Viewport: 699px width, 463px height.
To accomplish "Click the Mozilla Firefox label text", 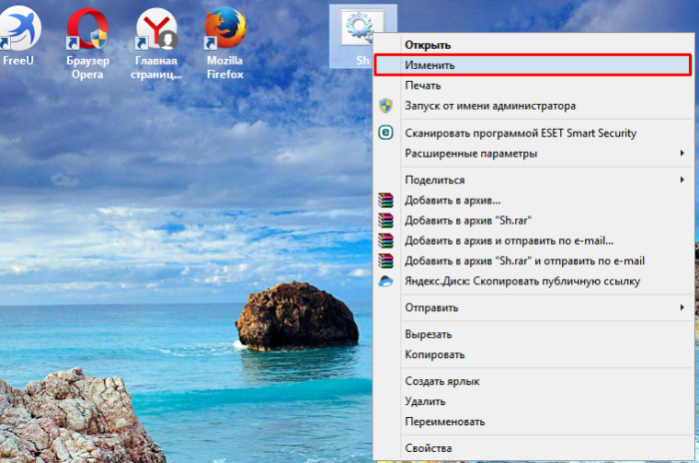I will 225,67.
